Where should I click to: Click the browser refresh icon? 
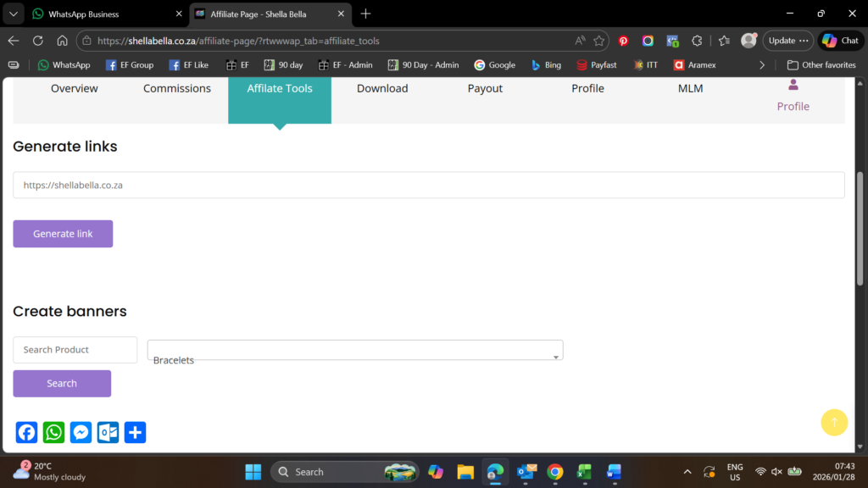coord(38,41)
